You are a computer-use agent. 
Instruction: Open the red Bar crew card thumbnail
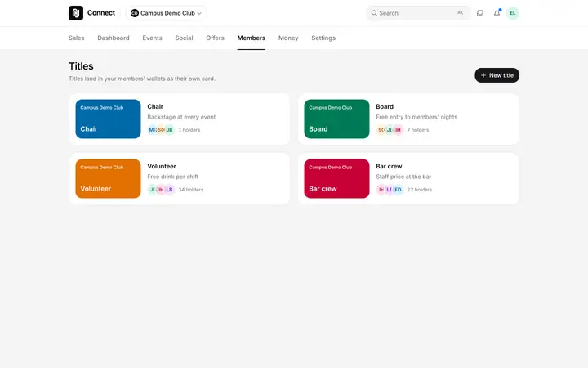point(336,178)
